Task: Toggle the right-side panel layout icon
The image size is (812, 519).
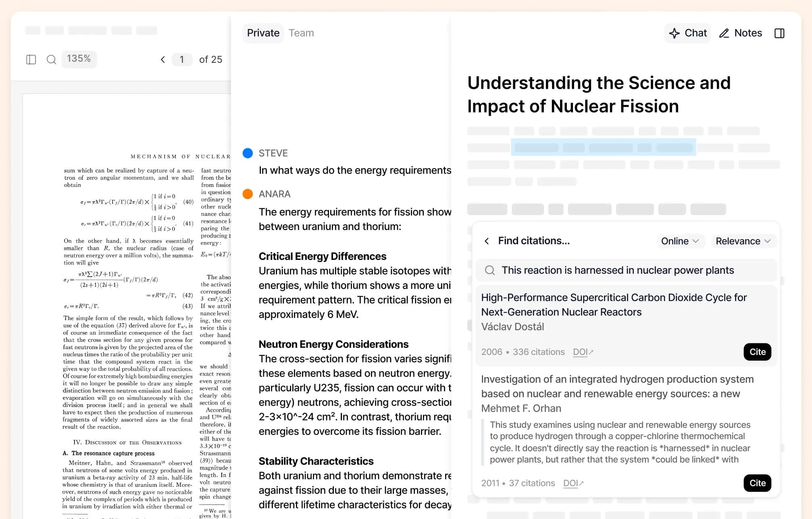Action: pos(779,33)
